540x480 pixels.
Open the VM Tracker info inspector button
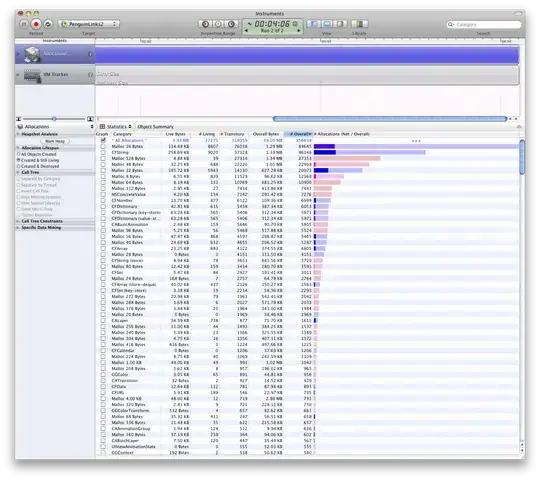tap(90, 75)
